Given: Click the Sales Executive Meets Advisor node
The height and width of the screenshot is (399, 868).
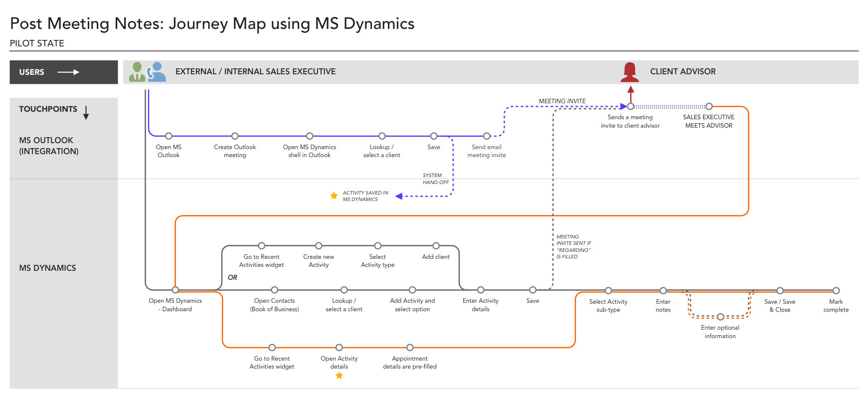Looking at the screenshot, I should pos(709,106).
